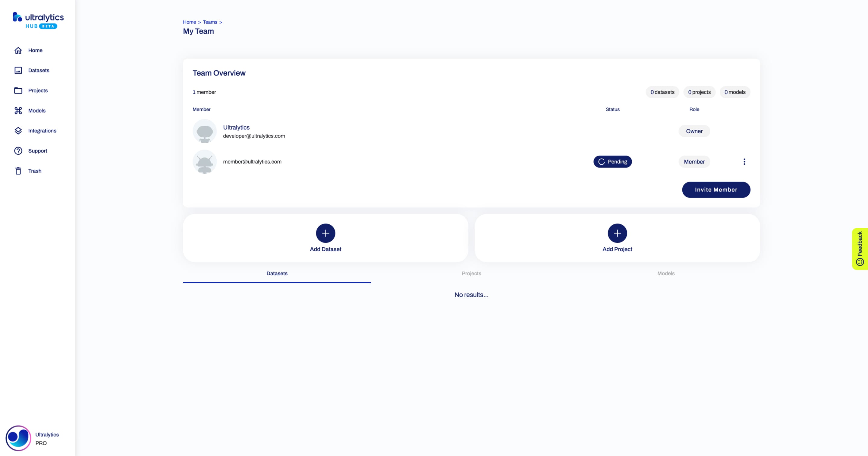Click the Add Dataset plus icon
The width and height of the screenshot is (868, 456).
325,233
